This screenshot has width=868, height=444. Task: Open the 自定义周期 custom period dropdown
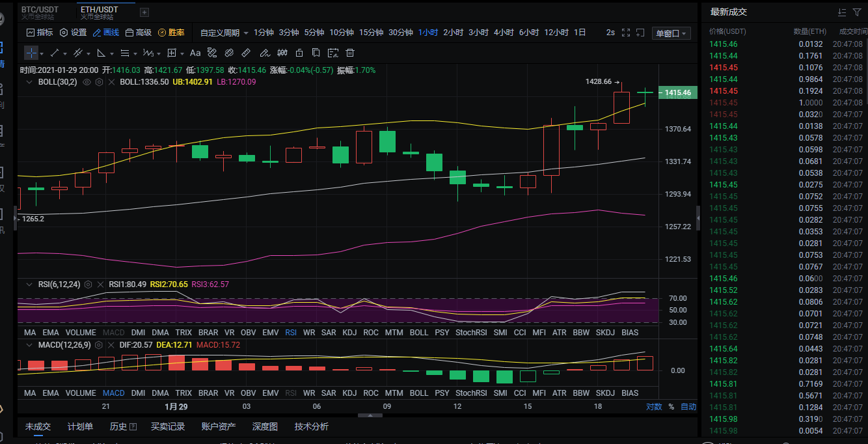click(224, 33)
